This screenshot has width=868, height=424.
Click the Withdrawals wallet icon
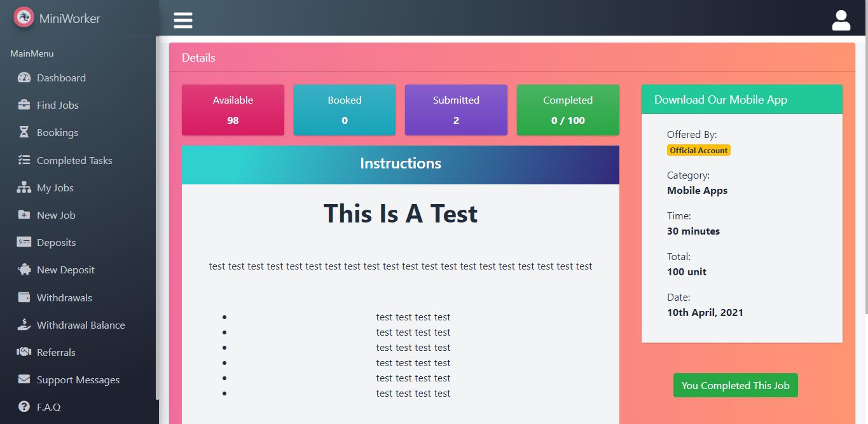pyautogui.click(x=24, y=297)
